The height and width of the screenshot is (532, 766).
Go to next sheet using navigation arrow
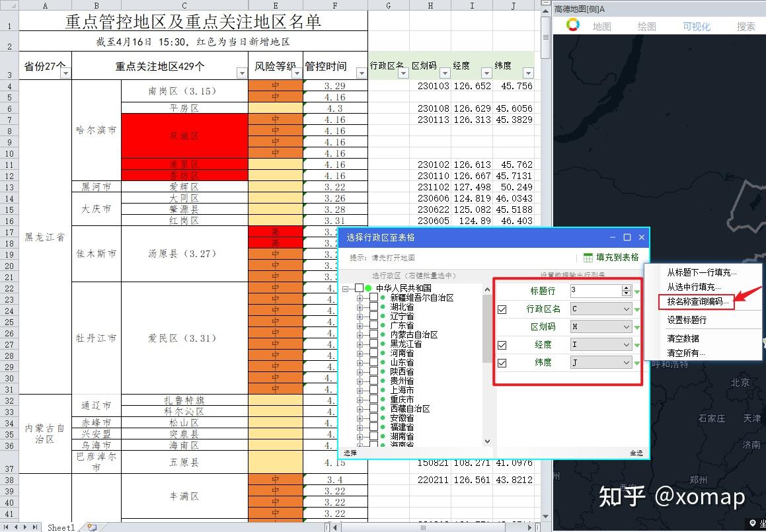point(25,527)
